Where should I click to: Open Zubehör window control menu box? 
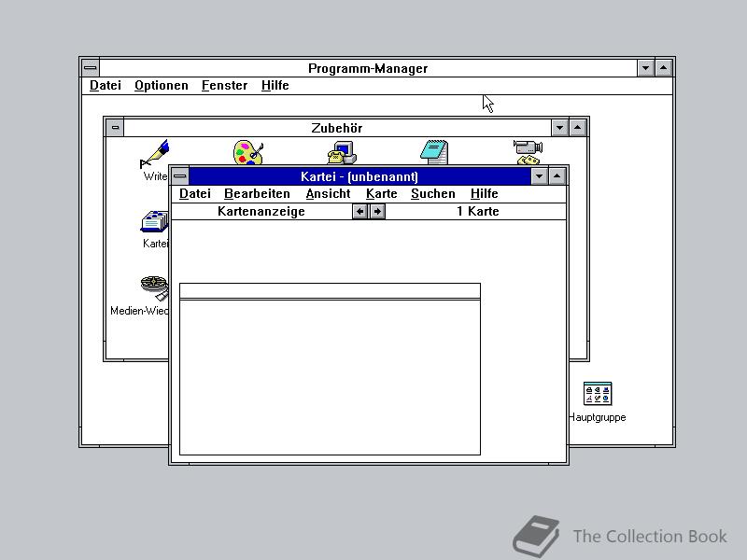pos(115,128)
